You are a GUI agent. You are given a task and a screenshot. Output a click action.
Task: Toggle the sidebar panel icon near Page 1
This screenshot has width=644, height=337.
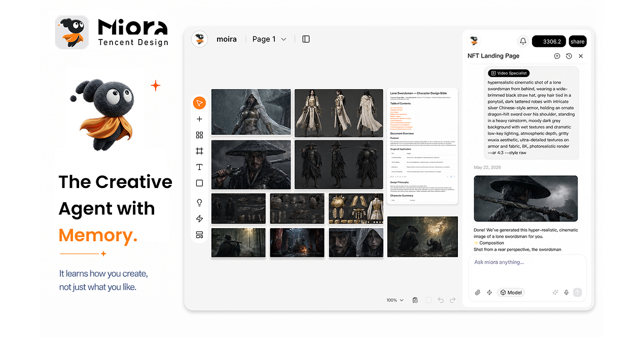306,39
